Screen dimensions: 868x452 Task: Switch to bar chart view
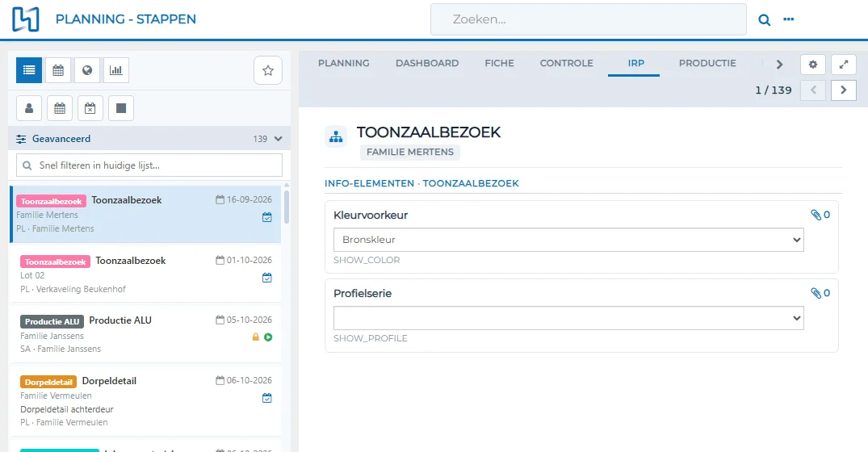click(x=115, y=70)
